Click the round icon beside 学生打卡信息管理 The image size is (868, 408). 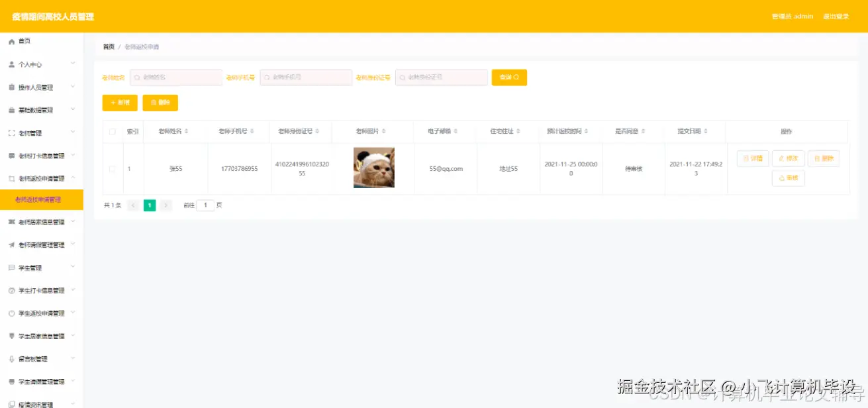pos(11,291)
